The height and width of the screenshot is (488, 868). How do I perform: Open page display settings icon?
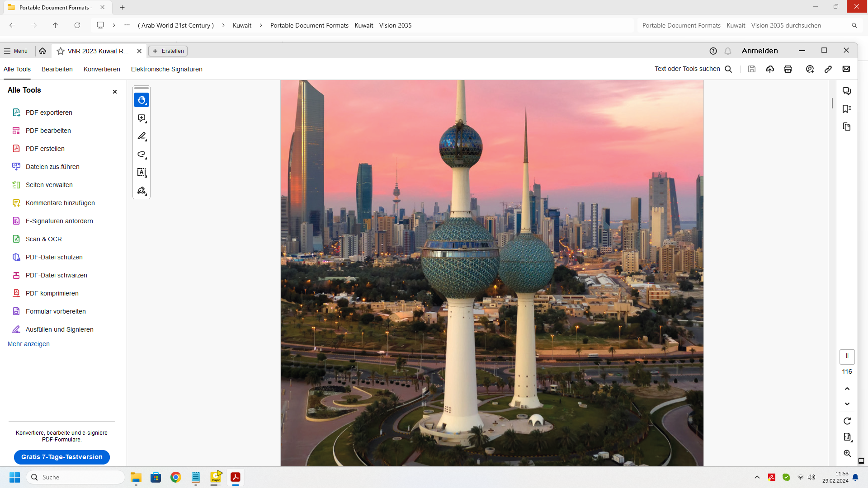(x=847, y=437)
